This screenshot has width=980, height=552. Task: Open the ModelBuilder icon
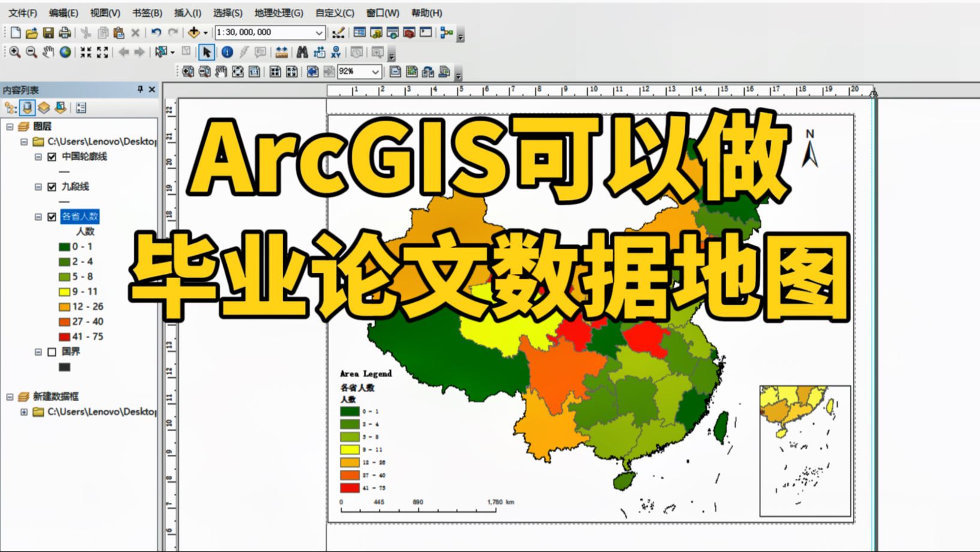(446, 32)
